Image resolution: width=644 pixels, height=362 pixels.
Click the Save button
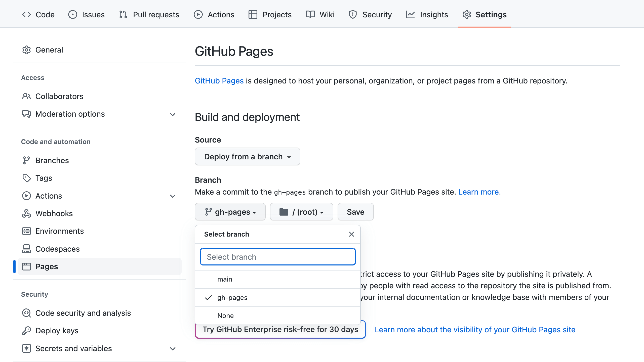355,212
